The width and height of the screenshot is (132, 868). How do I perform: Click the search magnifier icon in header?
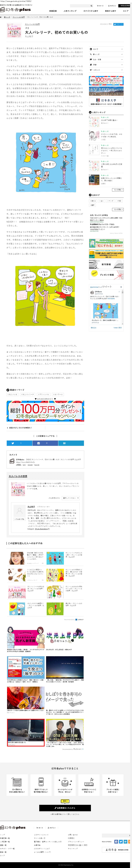(91, 6)
